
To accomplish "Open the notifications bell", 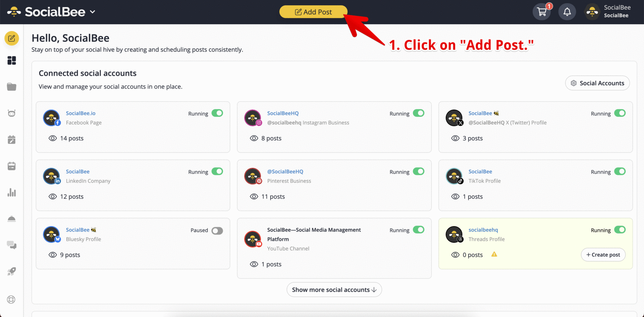I will pos(567,12).
